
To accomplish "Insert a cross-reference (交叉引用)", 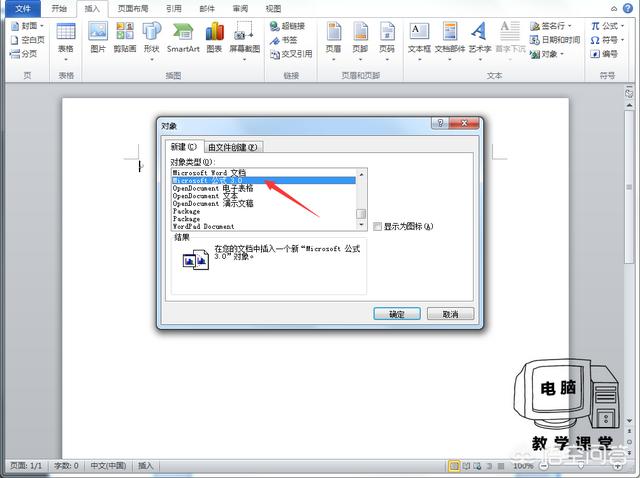I will pyautogui.click(x=291, y=54).
